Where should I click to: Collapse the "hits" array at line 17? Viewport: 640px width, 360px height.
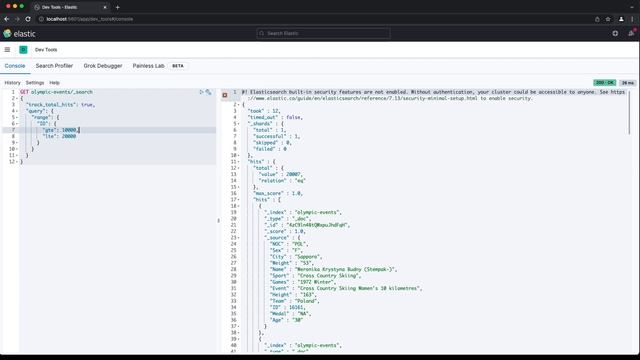[x=239, y=200]
